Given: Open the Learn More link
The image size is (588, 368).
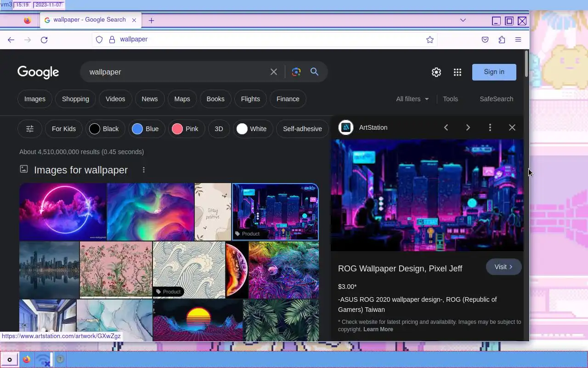Looking at the screenshot, I should click(x=378, y=329).
